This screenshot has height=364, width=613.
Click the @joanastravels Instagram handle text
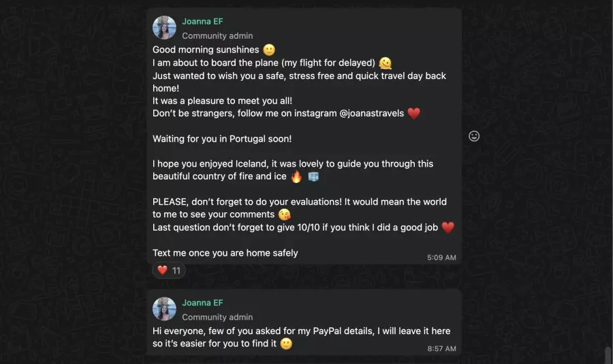click(x=371, y=114)
